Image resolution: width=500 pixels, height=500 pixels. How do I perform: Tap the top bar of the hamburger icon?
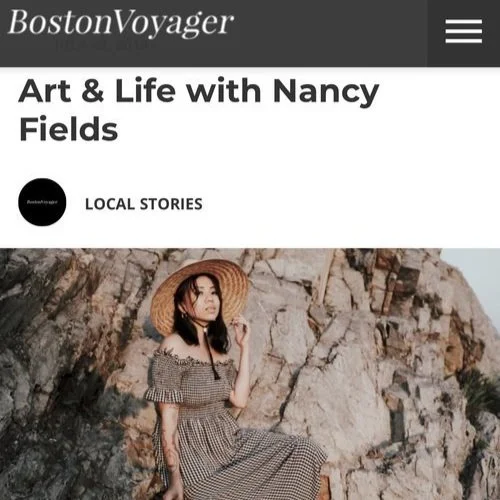[464, 22]
